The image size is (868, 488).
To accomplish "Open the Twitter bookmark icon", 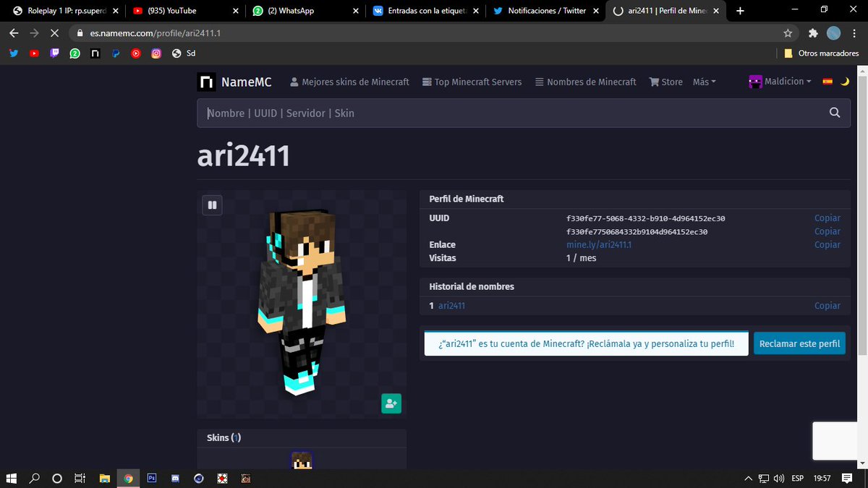I will 14,53.
